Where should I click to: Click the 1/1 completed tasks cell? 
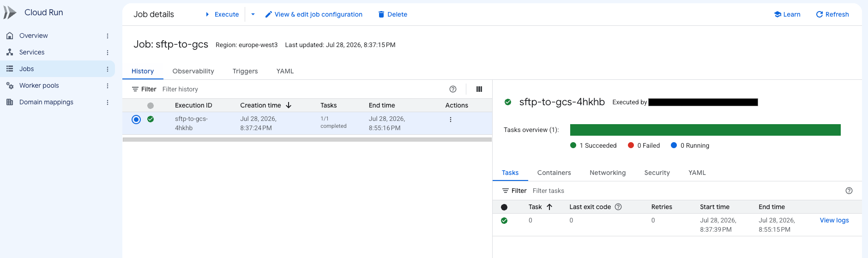(333, 122)
